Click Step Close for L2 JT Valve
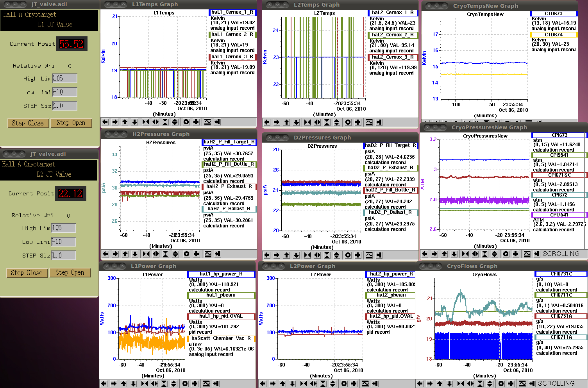 pyautogui.click(x=27, y=273)
